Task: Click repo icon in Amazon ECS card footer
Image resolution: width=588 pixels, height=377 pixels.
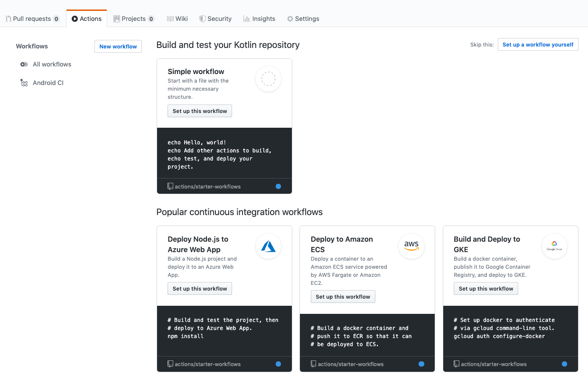Action: point(314,364)
